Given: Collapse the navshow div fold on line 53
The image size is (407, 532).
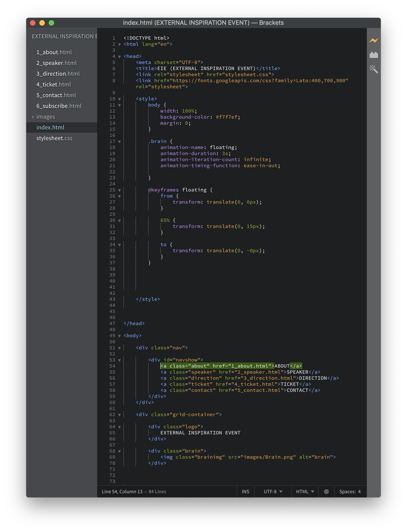Looking at the screenshot, I should [119, 360].
